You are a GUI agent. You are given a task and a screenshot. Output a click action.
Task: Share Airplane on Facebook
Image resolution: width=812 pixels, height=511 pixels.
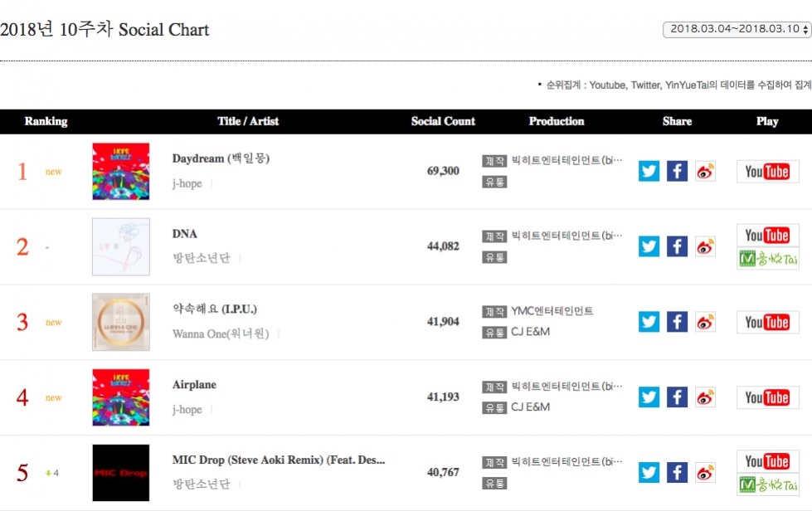pos(677,397)
